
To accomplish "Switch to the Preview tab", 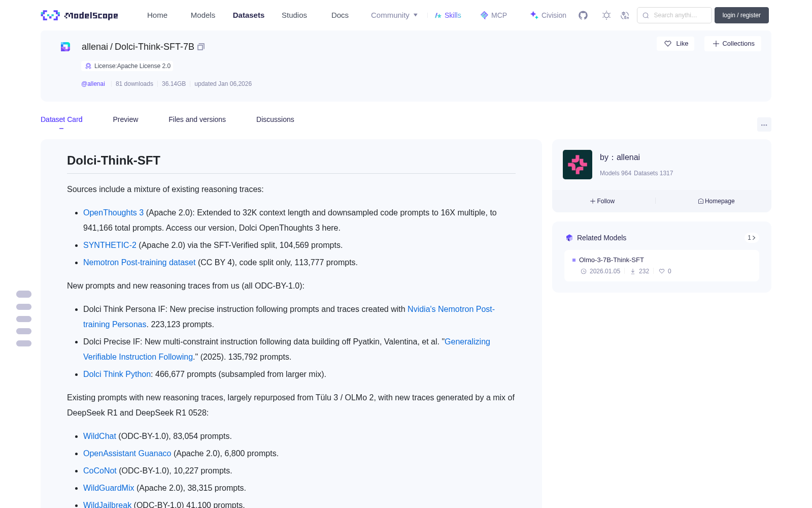I will coord(125,119).
